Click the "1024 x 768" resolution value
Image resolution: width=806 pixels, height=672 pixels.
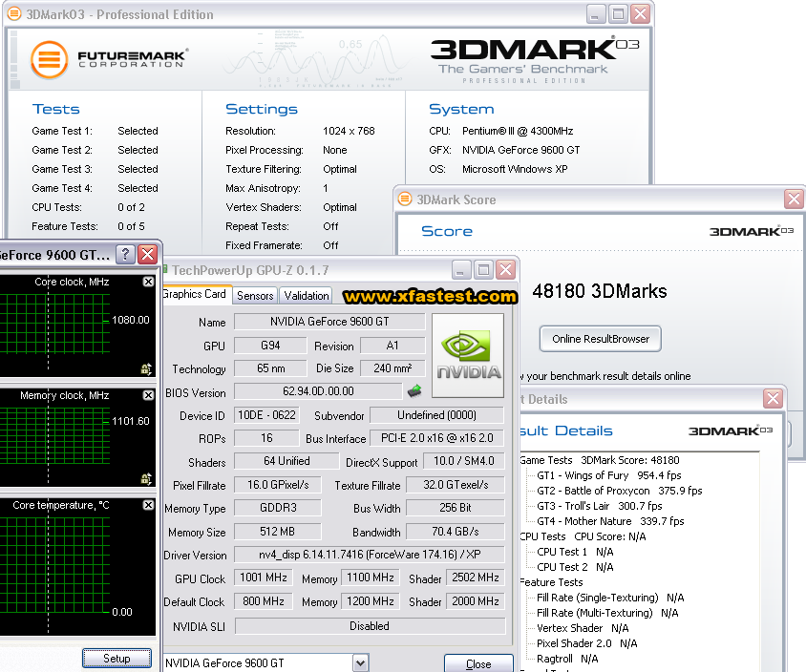click(349, 131)
